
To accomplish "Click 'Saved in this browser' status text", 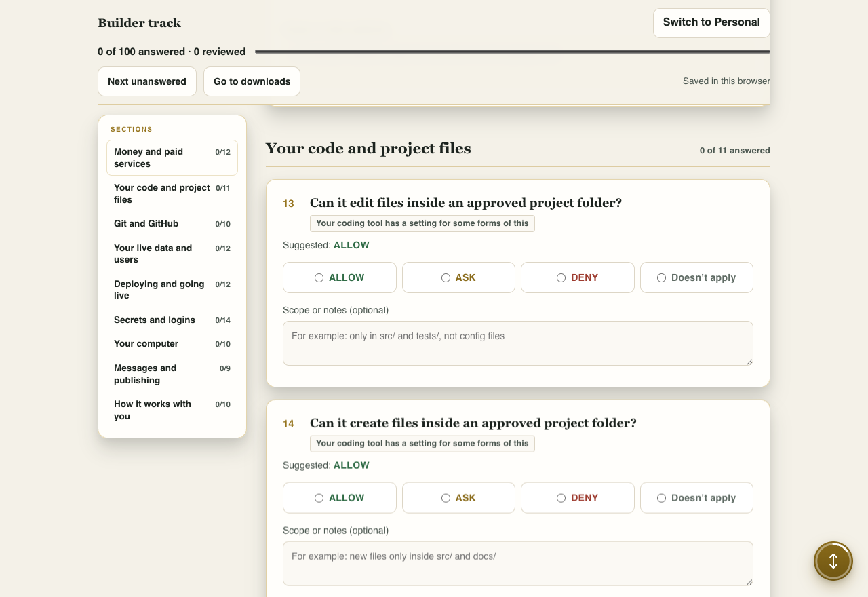I will click(x=726, y=81).
